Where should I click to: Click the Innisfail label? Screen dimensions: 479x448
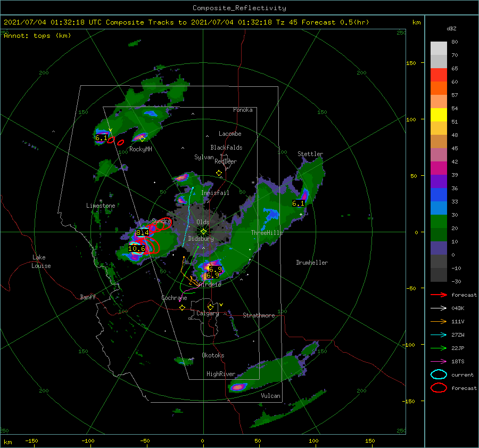coord(215,193)
